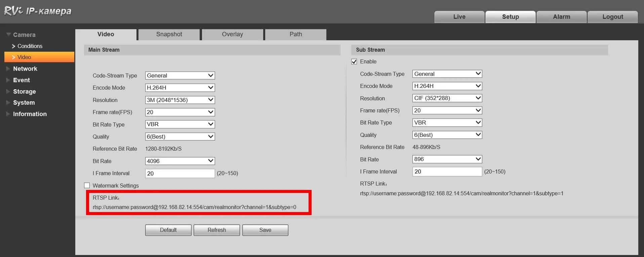Open Sub Stream Encode Mode dropdown
The height and width of the screenshot is (257, 644).
click(x=447, y=86)
